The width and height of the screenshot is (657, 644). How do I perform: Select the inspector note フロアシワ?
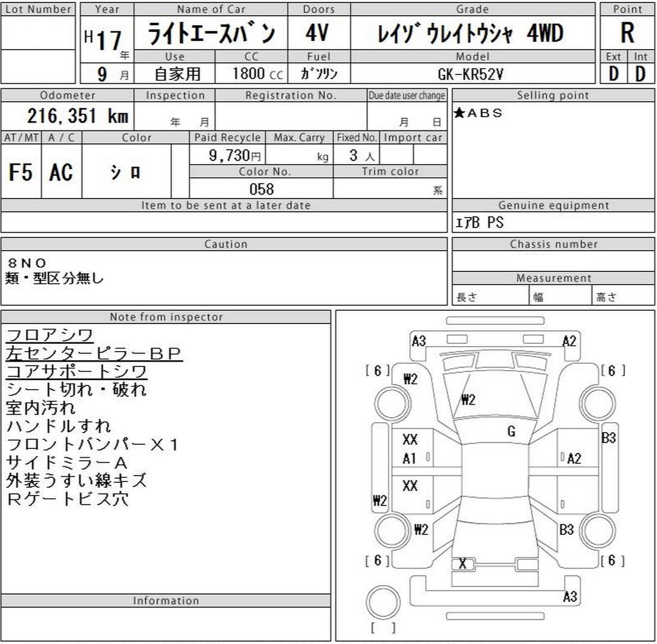pyautogui.click(x=50, y=335)
